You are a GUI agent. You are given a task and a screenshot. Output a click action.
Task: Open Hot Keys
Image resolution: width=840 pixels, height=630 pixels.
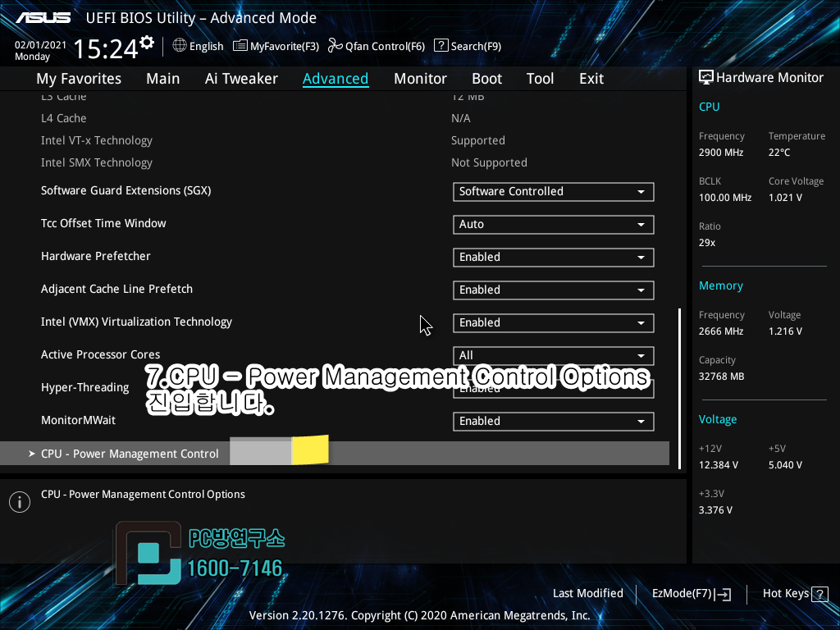796,594
